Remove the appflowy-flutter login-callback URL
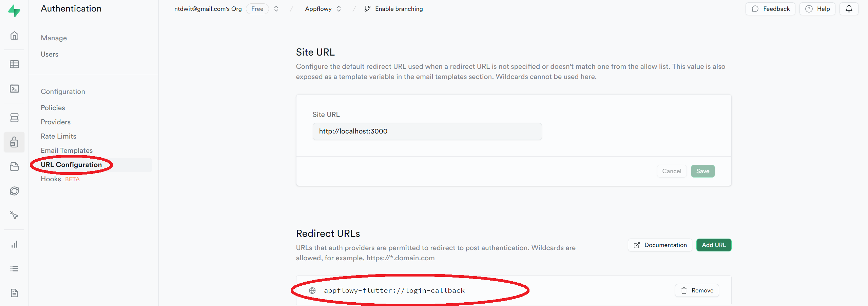Viewport: 868px width, 306px height. 697,290
